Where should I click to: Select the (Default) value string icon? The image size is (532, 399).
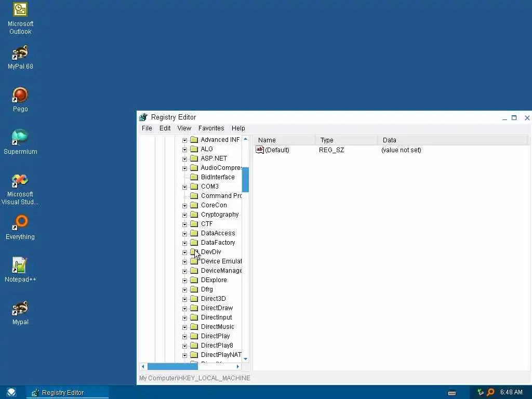tap(260, 150)
